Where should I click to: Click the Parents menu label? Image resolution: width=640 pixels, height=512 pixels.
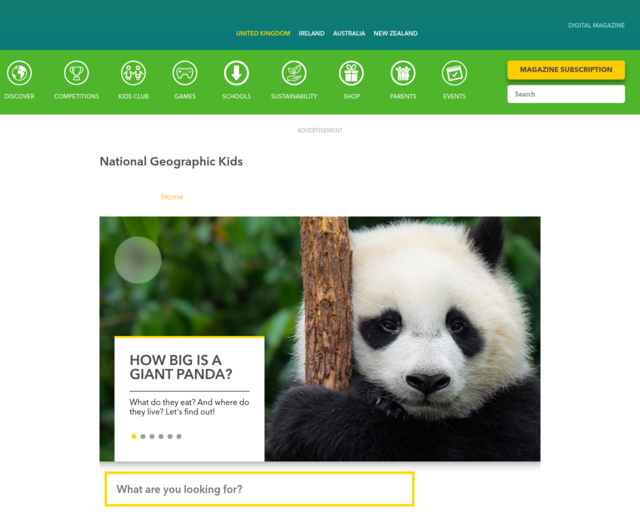click(403, 96)
